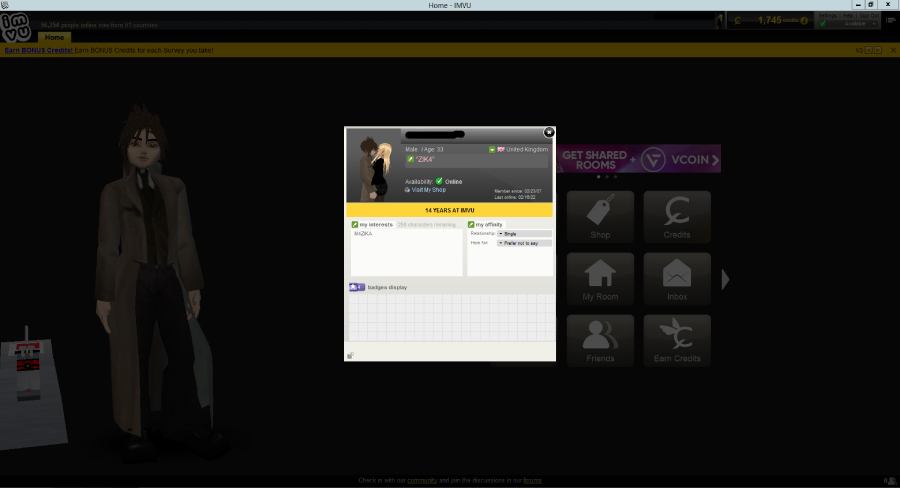Open the Shop tile

pos(600,217)
